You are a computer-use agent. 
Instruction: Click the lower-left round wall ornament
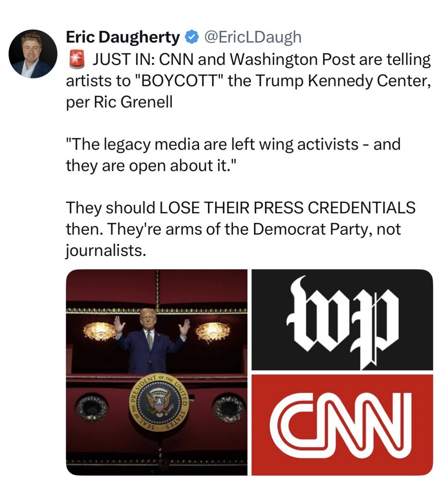(x=91, y=407)
